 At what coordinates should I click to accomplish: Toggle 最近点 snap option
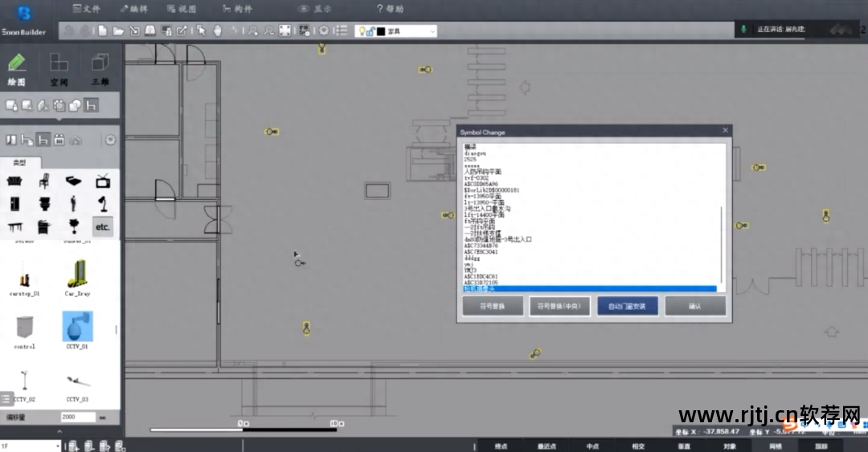547,446
